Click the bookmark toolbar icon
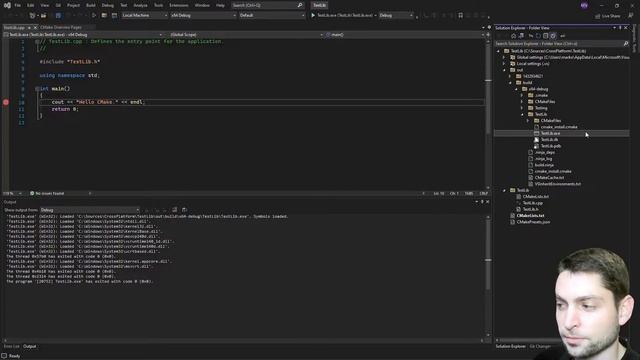Screen dimensions: 640x360 [x=460, y=15]
